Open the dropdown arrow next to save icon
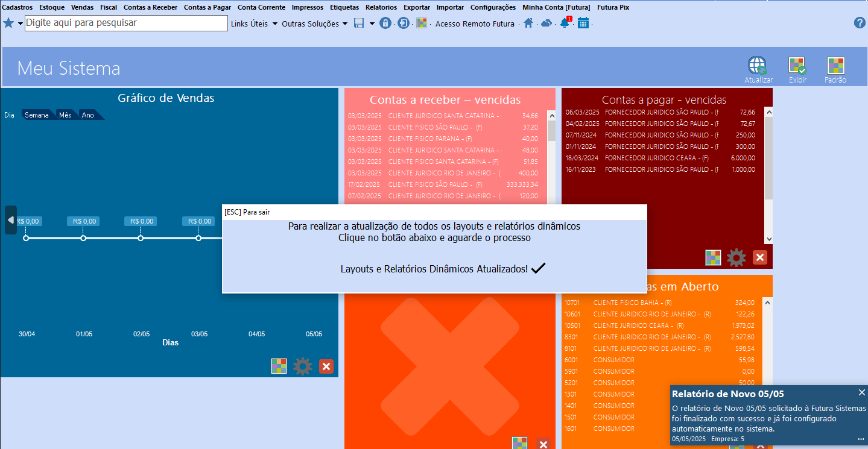 point(372,24)
